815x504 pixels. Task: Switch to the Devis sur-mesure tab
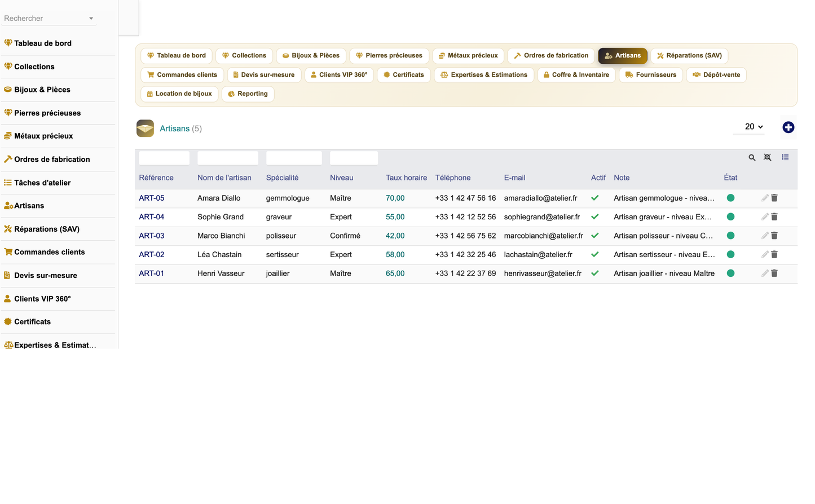click(x=264, y=75)
